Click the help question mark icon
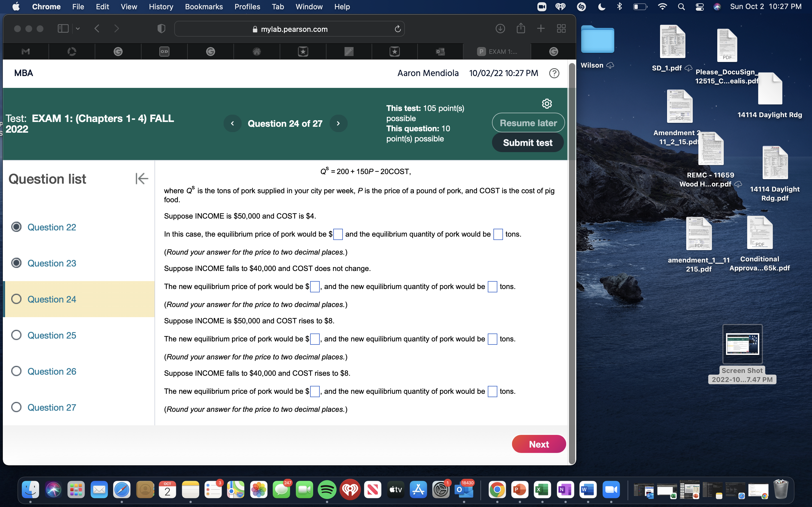 (554, 73)
